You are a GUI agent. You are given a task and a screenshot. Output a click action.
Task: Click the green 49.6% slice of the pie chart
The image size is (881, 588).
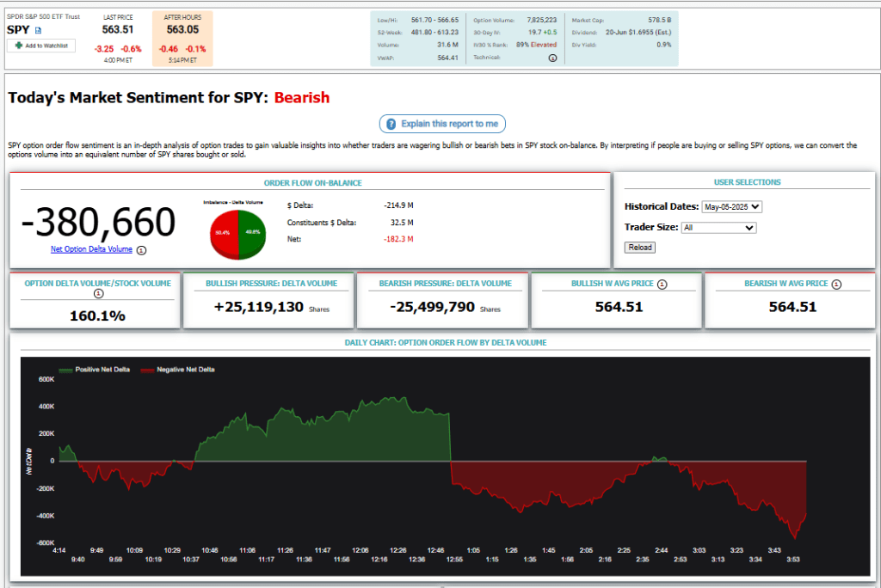[252, 232]
